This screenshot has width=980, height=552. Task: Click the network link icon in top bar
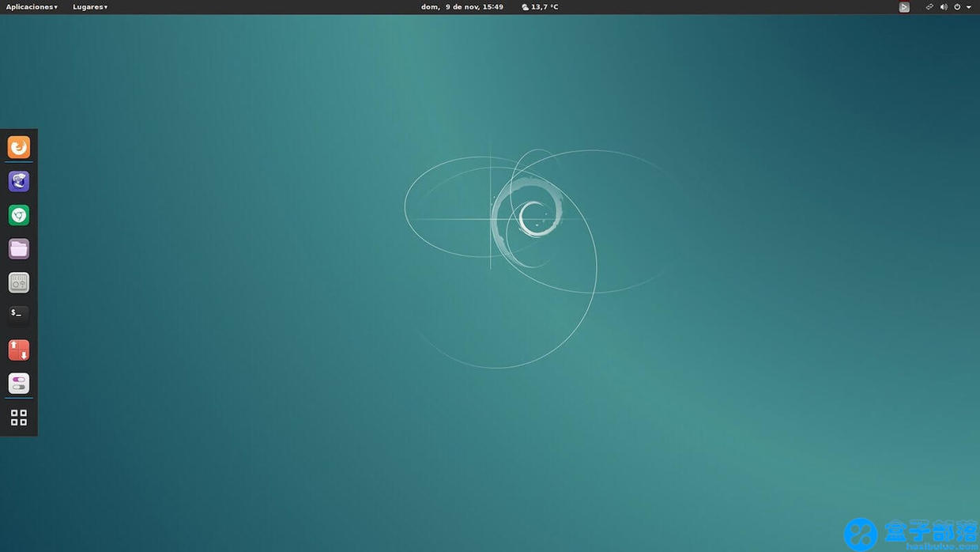click(929, 7)
